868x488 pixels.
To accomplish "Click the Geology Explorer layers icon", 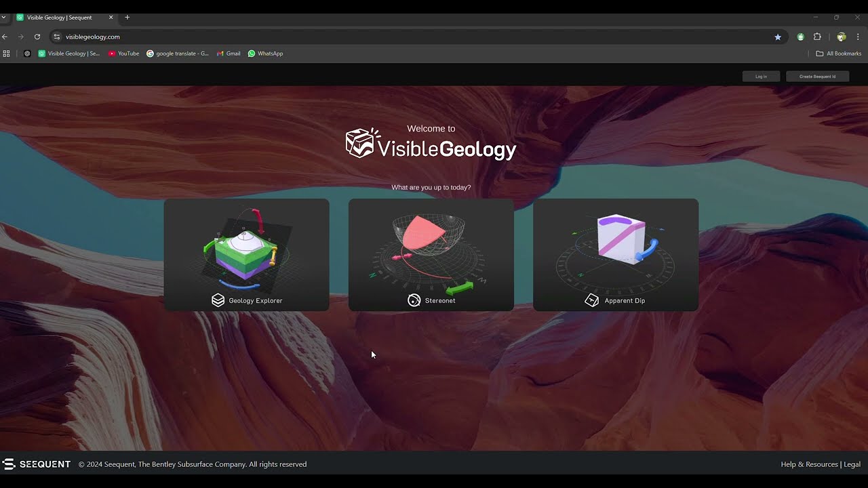I will [218, 300].
